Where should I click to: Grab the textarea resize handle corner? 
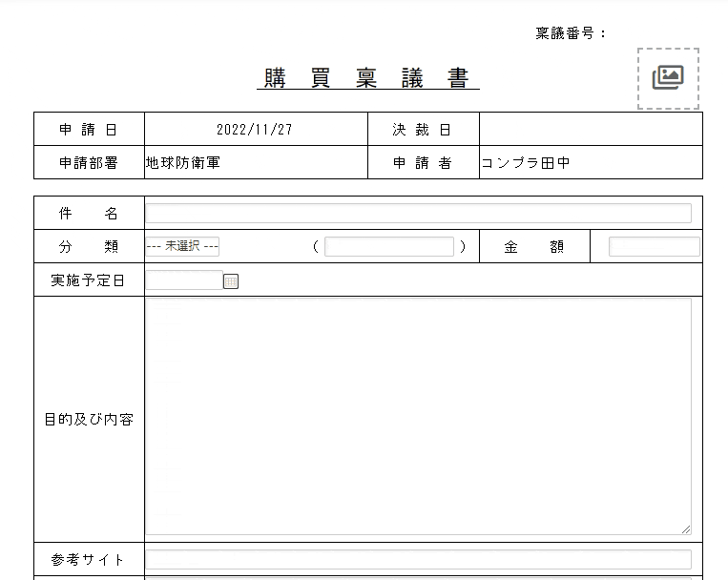pos(686,529)
